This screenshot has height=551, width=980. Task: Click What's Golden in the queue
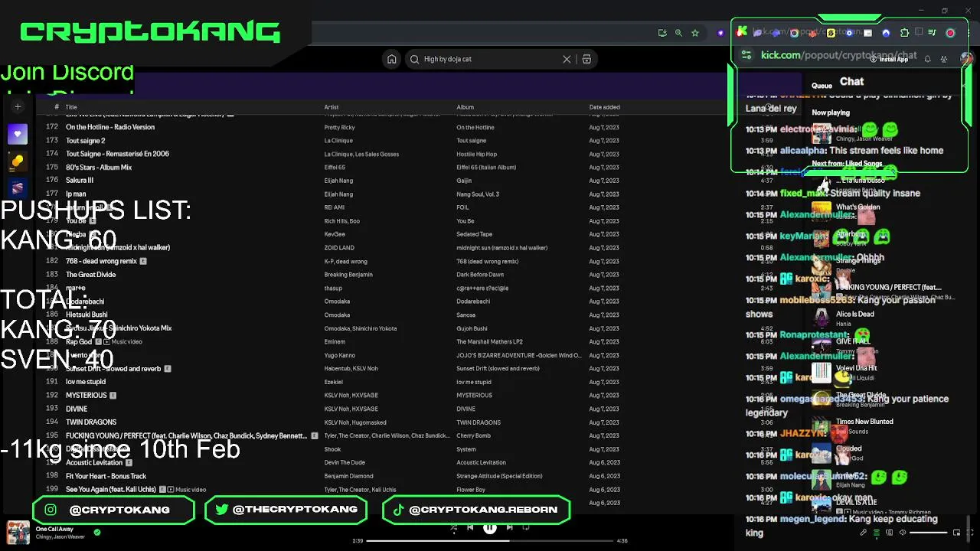[x=857, y=207]
